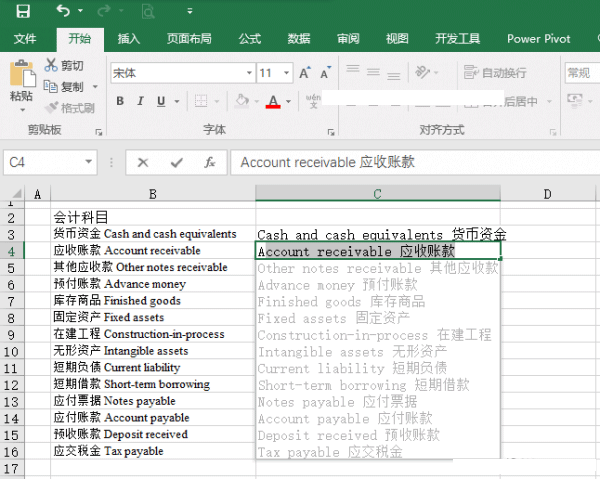Open Customize Quick Access Toolbar dropdown
This screenshot has width=600, height=479.
coord(190,11)
